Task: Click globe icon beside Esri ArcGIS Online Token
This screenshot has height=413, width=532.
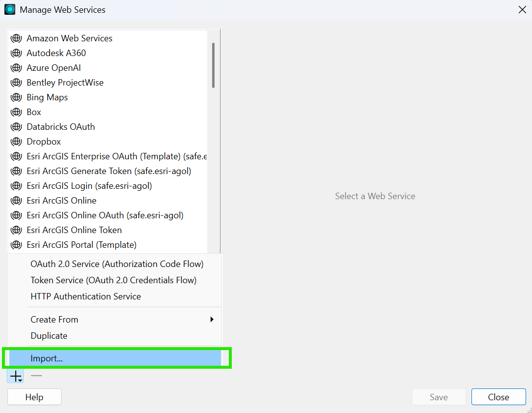Action: point(16,230)
